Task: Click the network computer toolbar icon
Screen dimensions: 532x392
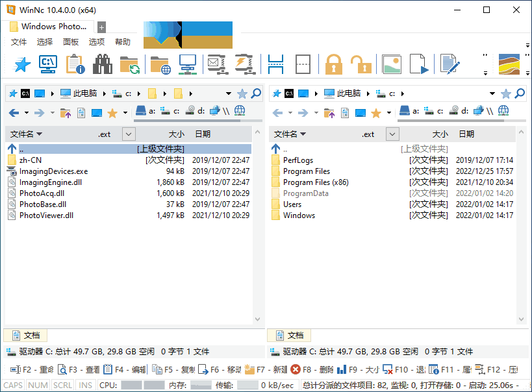Action: pos(188,64)
